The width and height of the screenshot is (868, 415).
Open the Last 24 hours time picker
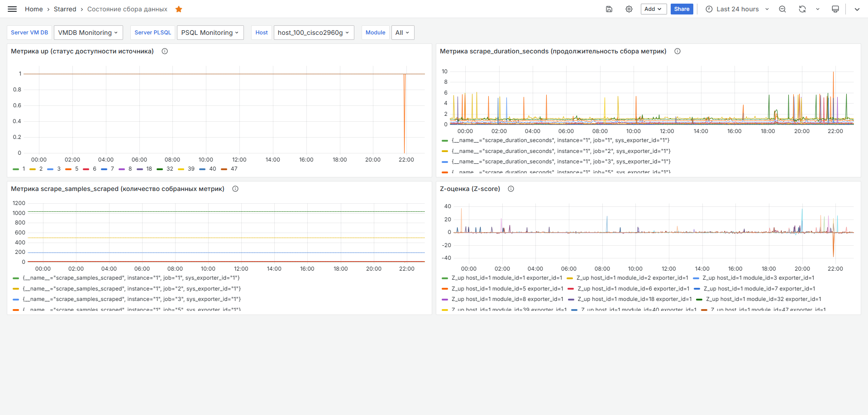(x=737, y=9)
